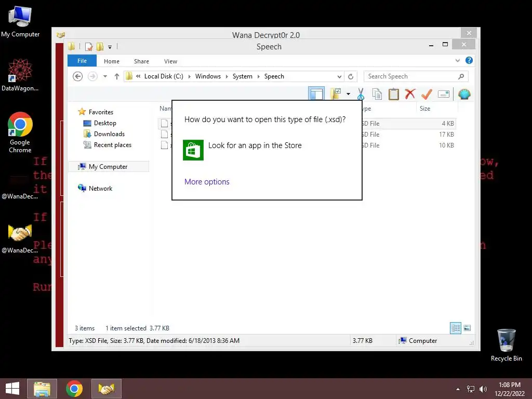The height and width of the screenshot is (399, 532).
Task: Open Google Chrome desktop shortcut
Action: click(x=20, y=132)
